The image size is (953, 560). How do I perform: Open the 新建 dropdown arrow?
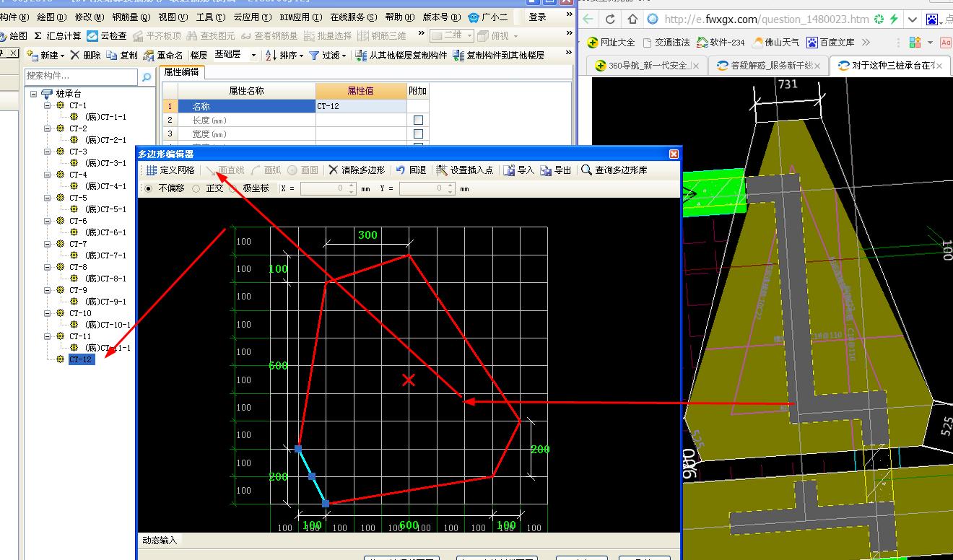(x=62, y=56)
